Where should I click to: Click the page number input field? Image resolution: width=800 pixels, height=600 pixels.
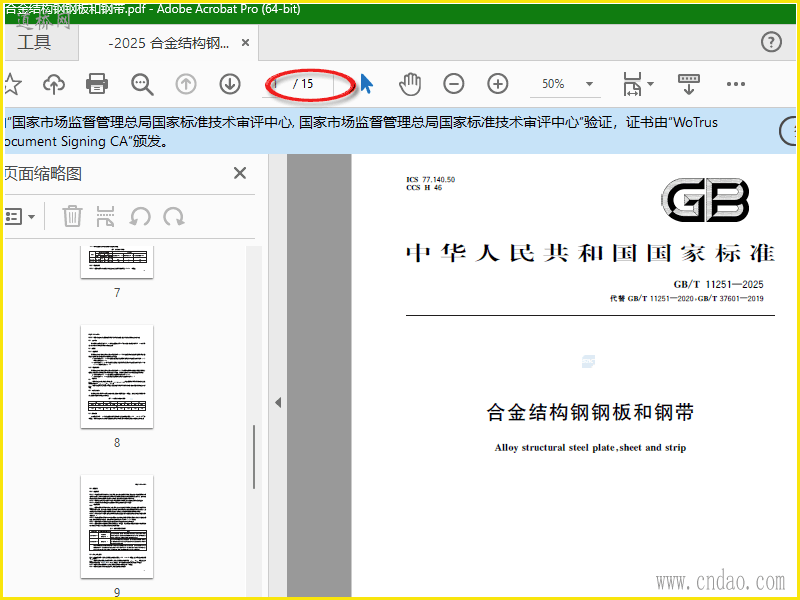click(x=277, y=84)
